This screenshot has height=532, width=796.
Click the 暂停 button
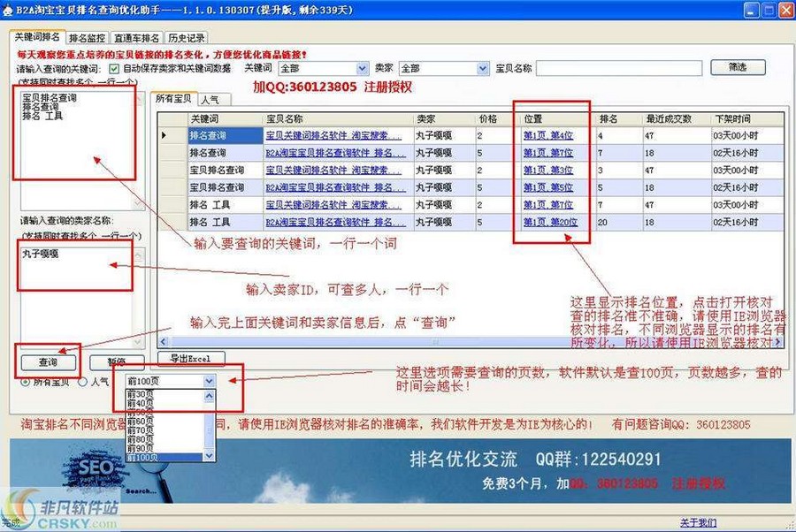click(117, 361)
